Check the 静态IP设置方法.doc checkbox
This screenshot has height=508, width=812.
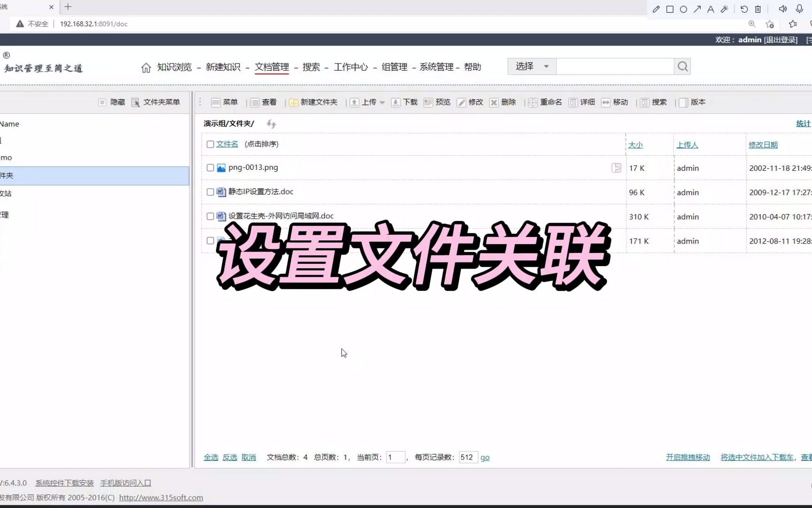coord(210,192)
